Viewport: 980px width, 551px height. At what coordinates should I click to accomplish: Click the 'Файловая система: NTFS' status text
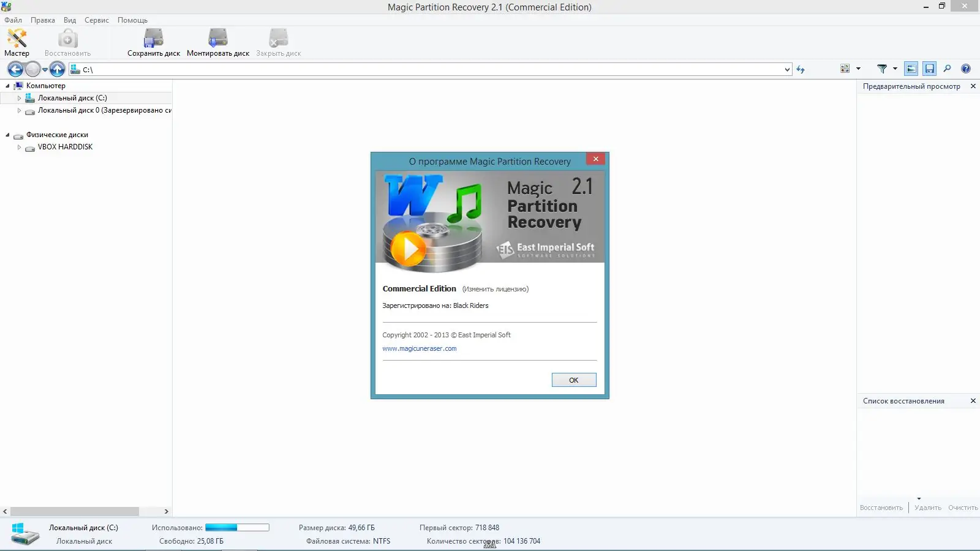pyautogui.click(x=348, y=541)
